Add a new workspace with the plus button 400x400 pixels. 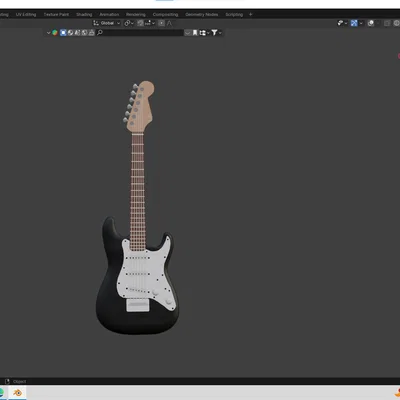click(x=251, y=14)
